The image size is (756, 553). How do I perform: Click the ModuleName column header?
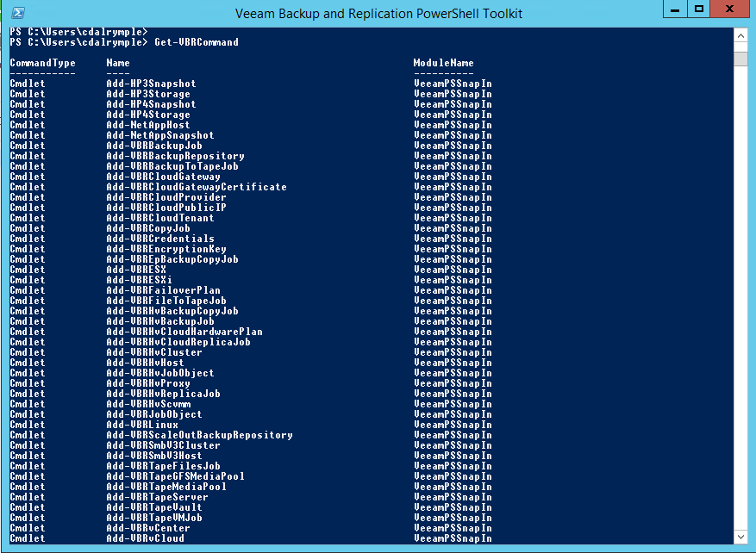pyautogui.click(x=443, y=63)
